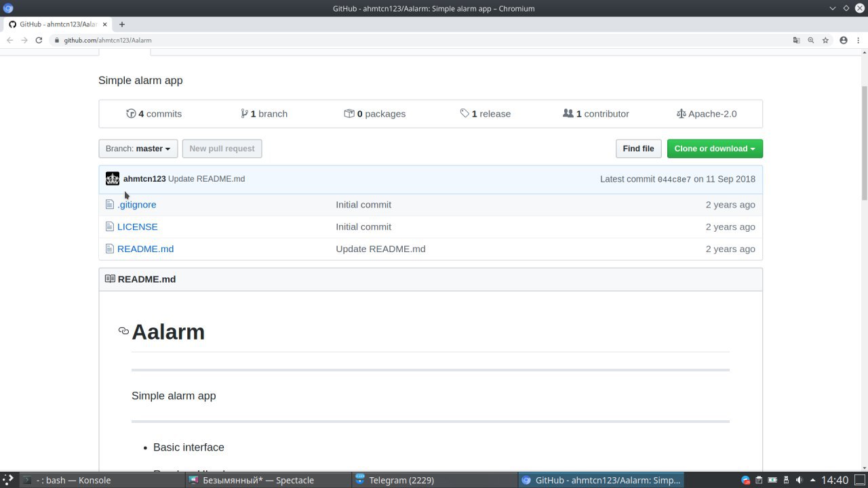Switch to Telegram (2229) in taskbar
This screenshot has height=488, width=868.
pyautogui.click(x=434, y=480)
